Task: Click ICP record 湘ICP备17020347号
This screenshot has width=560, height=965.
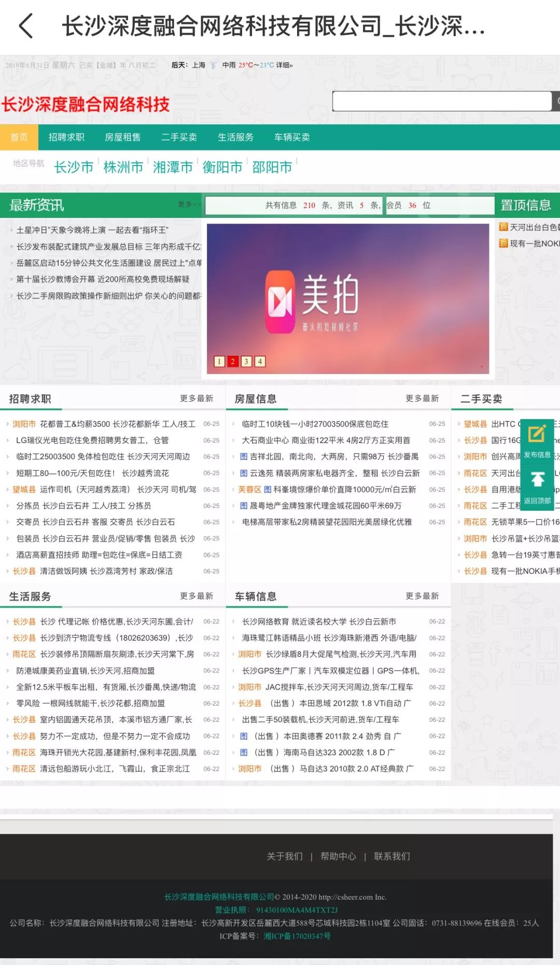Action: 297,936
